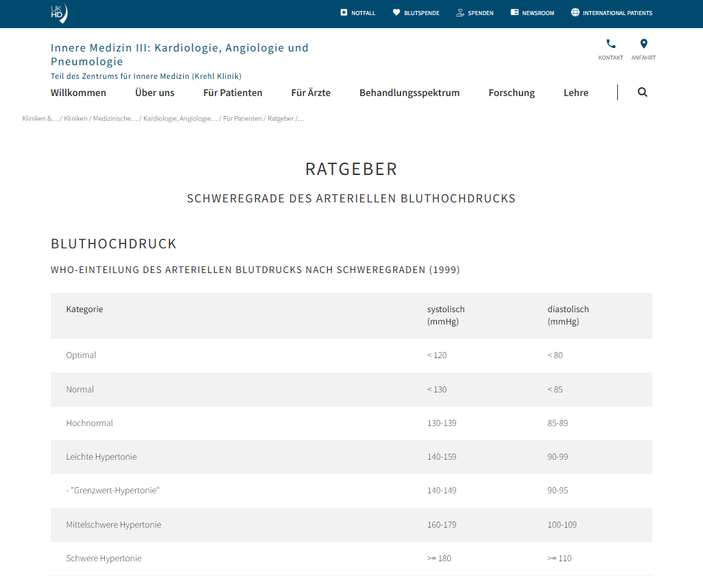Open the Notfall emergency cross icon
This screenshot has height=588, width=703.
point(344,12)
